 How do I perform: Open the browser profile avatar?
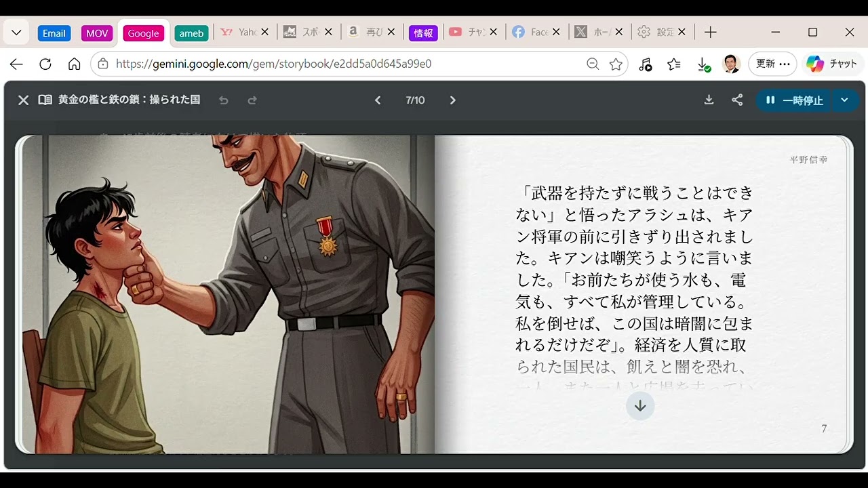tap(731, 64)
